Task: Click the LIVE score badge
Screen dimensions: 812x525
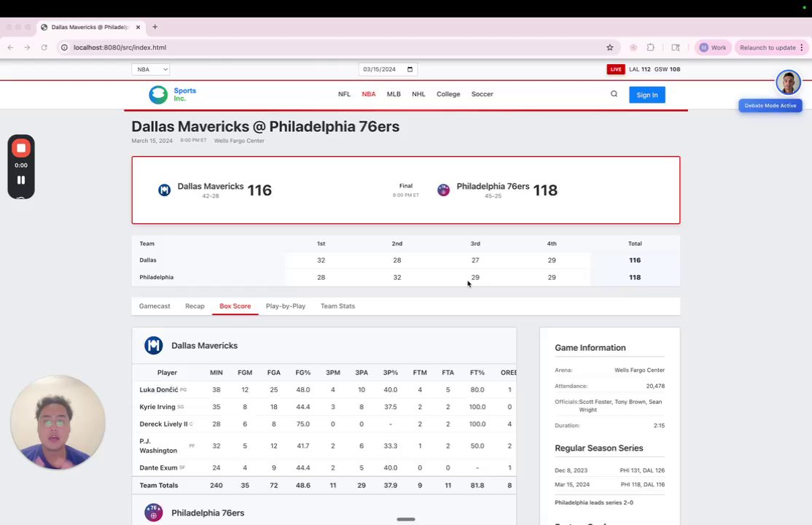Action: [x=616, y=69]
